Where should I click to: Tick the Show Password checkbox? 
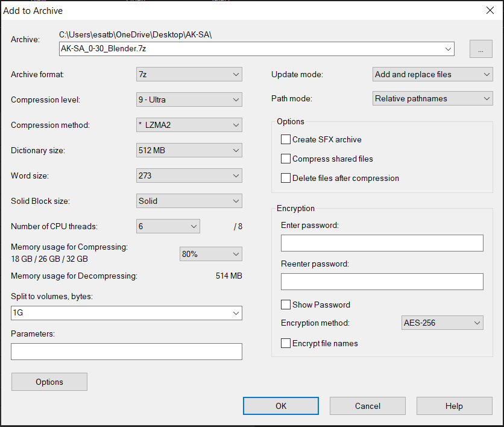click(286, 305)
